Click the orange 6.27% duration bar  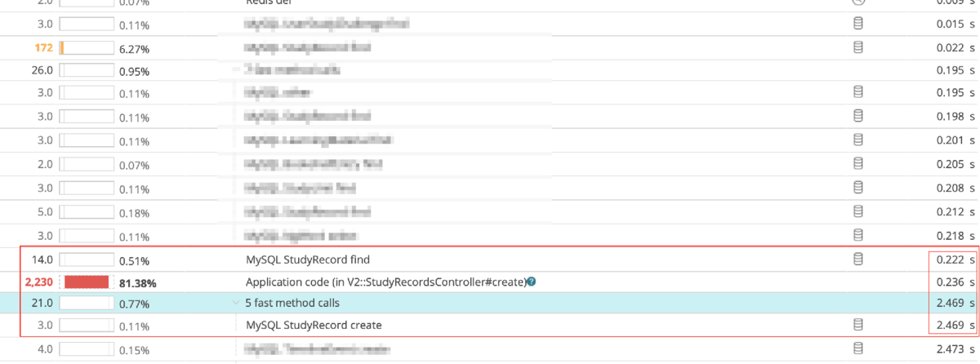[62, 48]
